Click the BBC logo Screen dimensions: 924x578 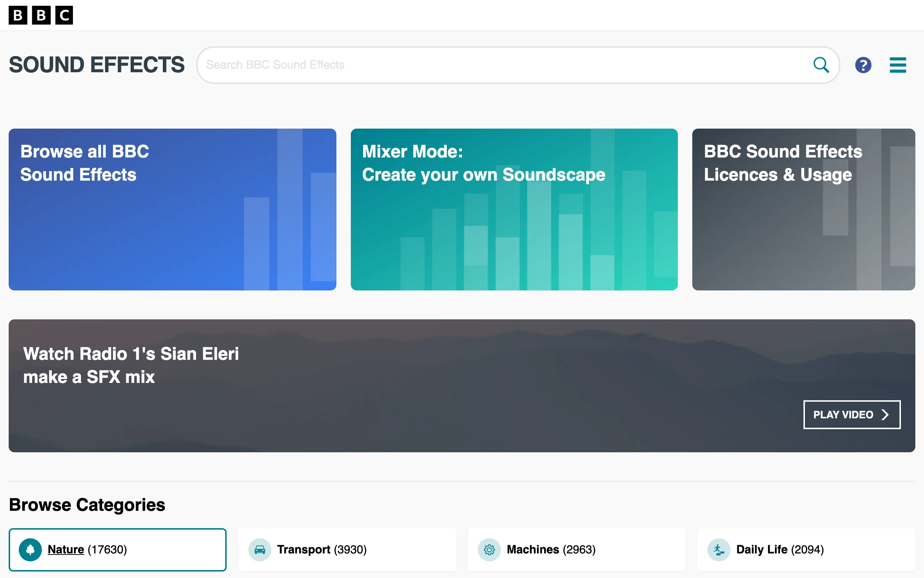[x=41, y=15]
